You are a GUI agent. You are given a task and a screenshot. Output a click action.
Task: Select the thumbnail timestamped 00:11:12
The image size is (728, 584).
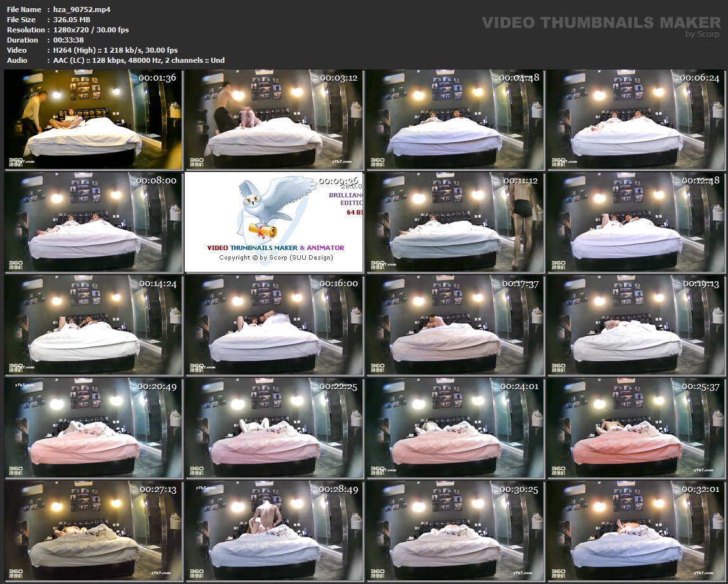(454, 222)
